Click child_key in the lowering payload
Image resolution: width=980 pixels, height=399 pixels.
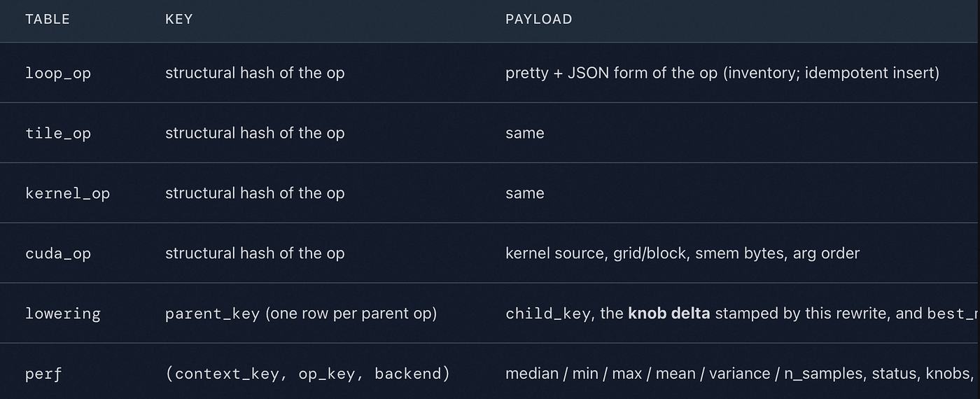pyautogui.click(x=548, y=314)
